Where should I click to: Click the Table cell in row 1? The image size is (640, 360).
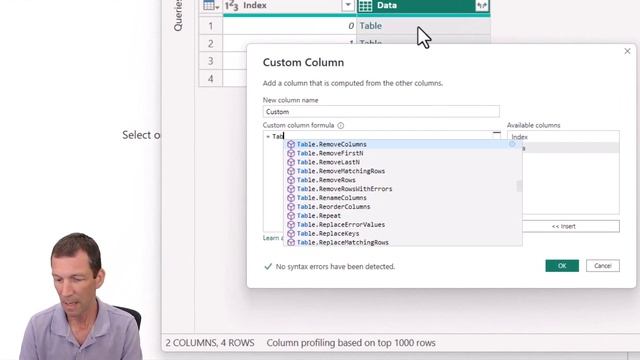423,26
